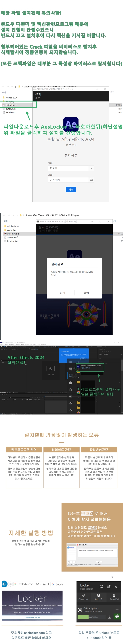Go back in the aselocker browser
123x644 pixels.
tap(4, 584)
